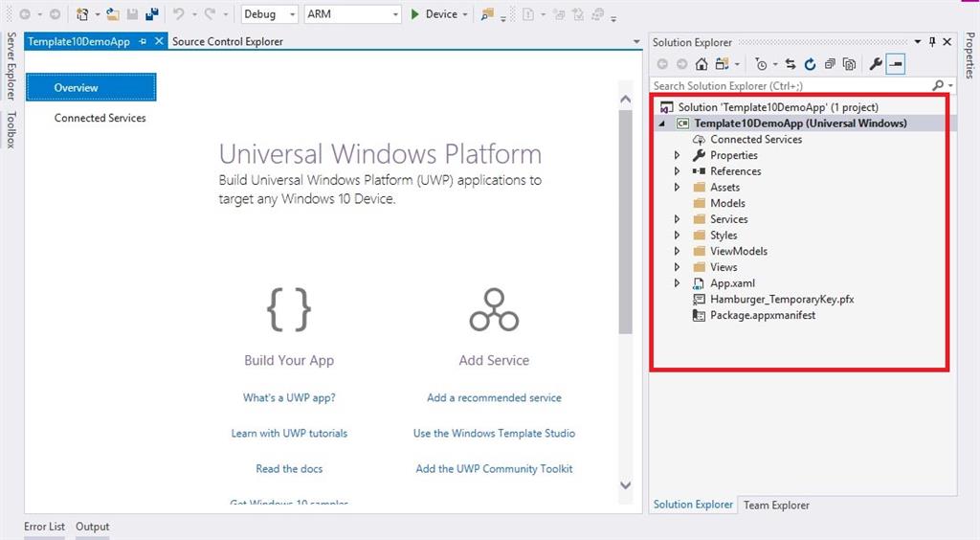The height and width of the screenshot is (540, 980).
Task: Click the Redo arrow icon
Action: [210, 13]
